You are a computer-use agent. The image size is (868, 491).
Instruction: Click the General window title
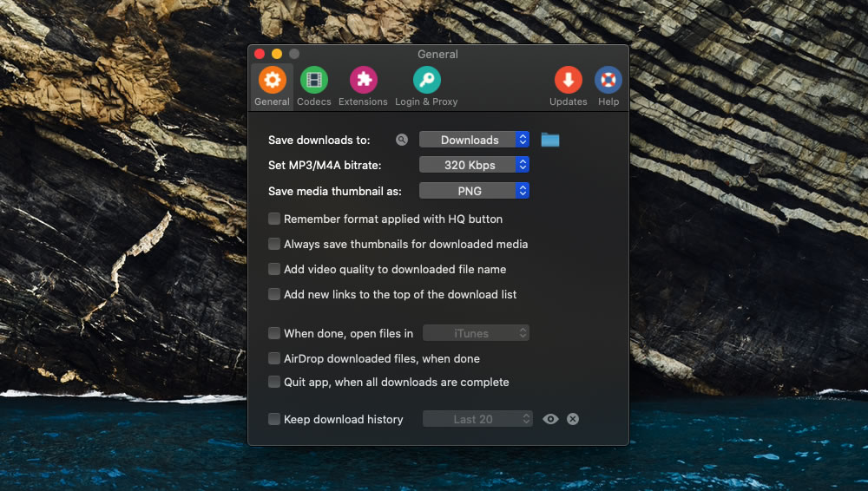click(x=437, y=55)
